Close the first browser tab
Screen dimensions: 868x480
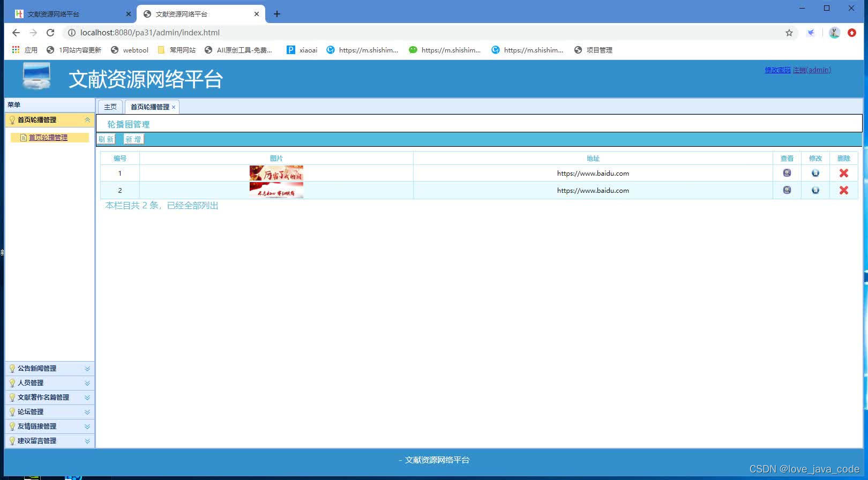tap(128, 14)
